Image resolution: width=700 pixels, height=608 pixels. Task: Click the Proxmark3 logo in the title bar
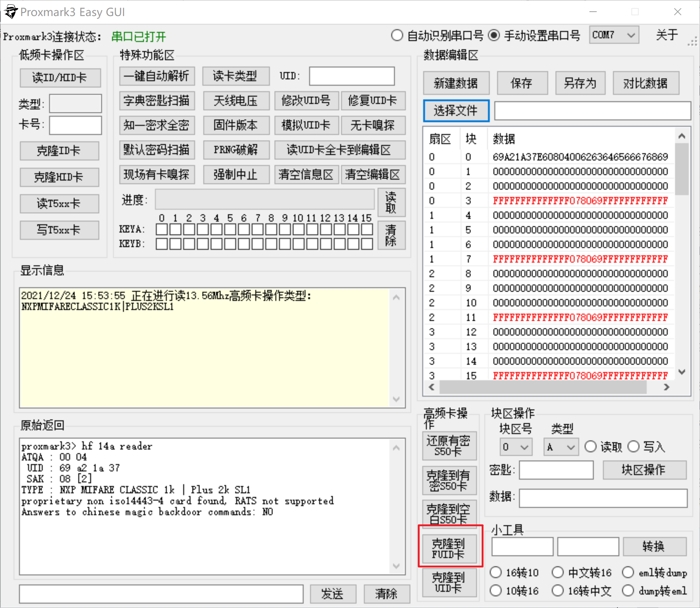[x=11, y=11]
